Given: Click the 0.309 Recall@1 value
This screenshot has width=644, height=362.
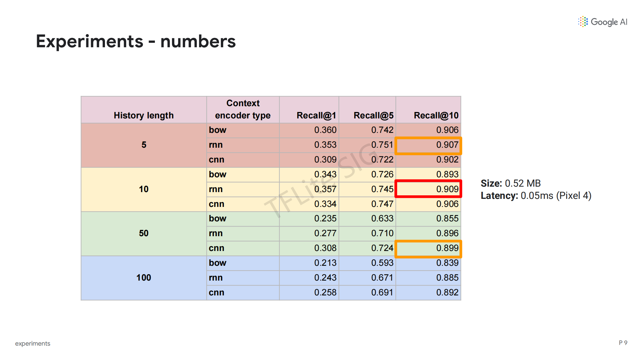Looking at the screenshot, I should pyautogui.click(x=325, y=160).
